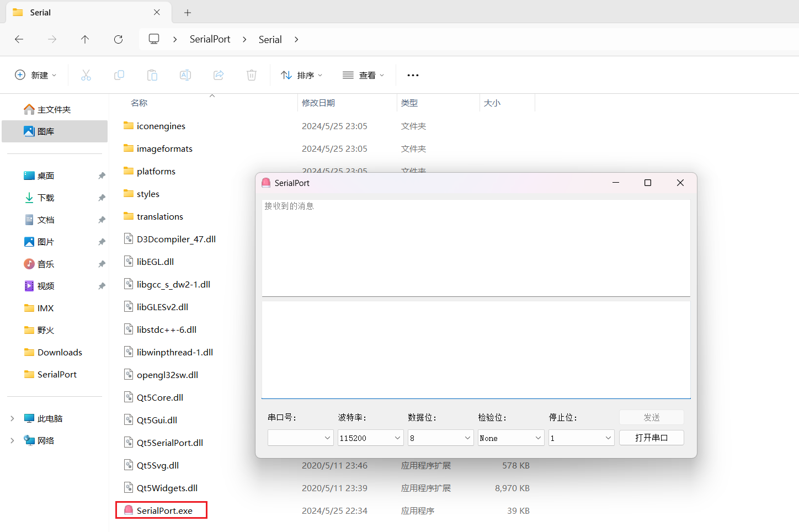Click the Forward arrow in File Explorer

click(52, 39)
